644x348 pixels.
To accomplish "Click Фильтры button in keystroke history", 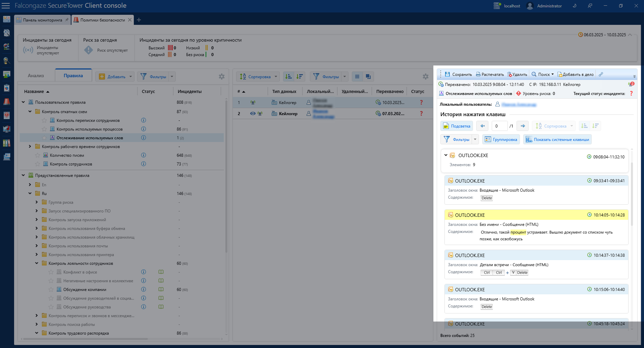I will 457,140.
